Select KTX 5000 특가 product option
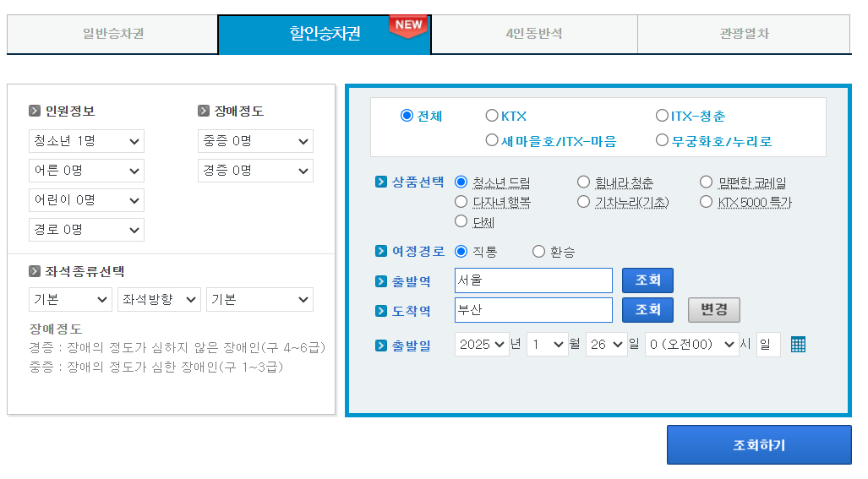Image resolution: width=868 pixels, height=479 pixels. (x=706, y=202)
